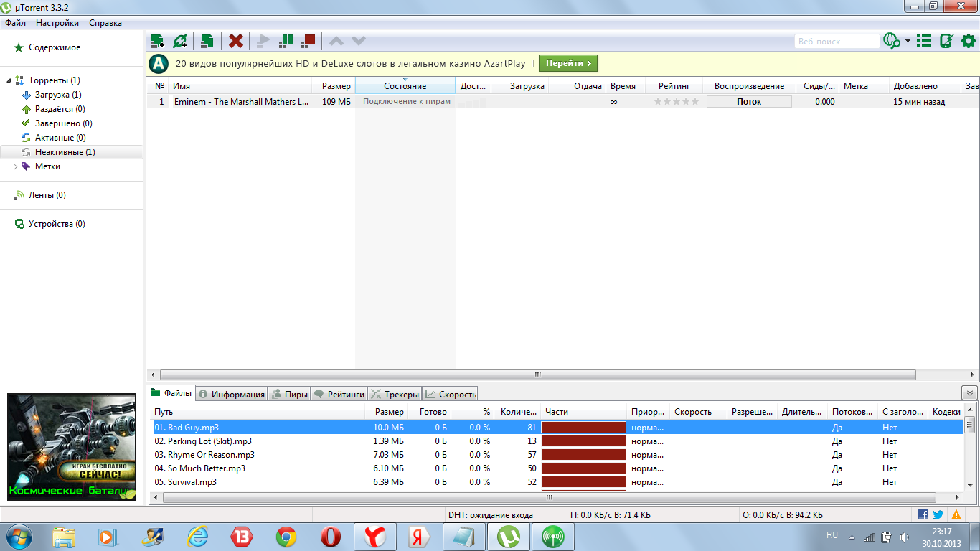Click the Twitter icon in the status bar
980x551 pixels.
click(x=938, y=514)
